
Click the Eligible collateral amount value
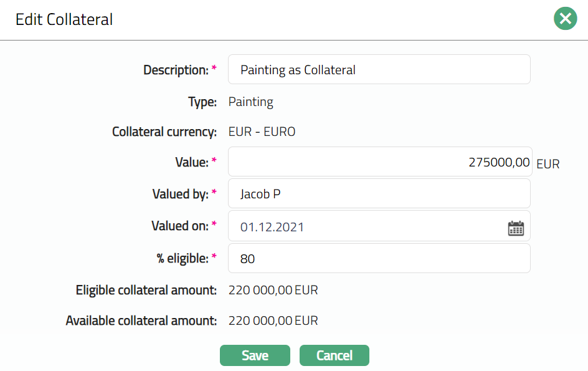click(273, 290)
